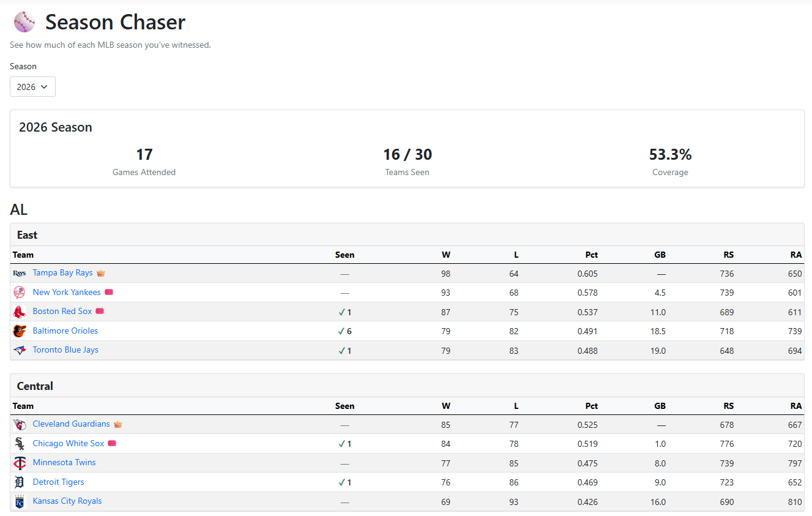Click the 16 / 30 Teams Seen stat

coord(407,161)
